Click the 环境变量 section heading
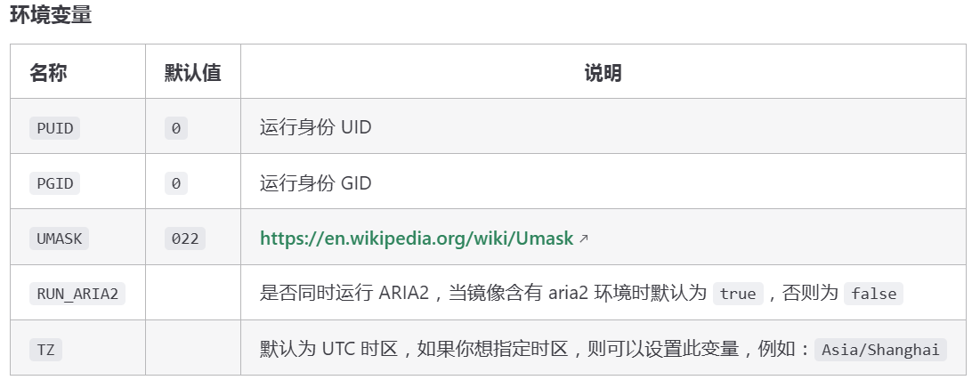This screenshot has height=388, width=980. [51, 14]
